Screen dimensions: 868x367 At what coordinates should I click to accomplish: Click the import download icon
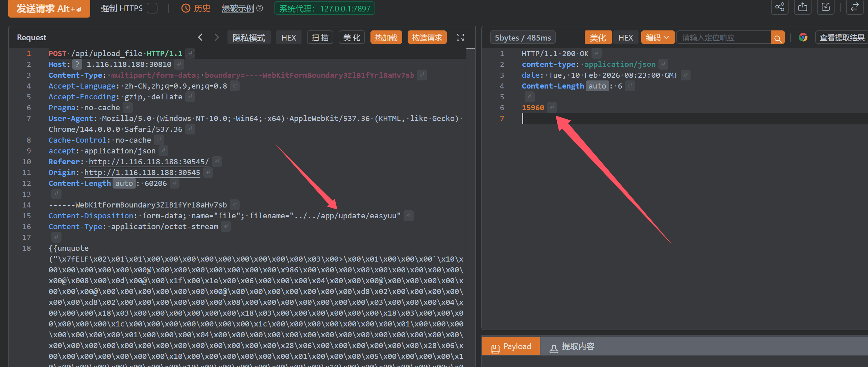pyautogui.click(x=825, y=7)
